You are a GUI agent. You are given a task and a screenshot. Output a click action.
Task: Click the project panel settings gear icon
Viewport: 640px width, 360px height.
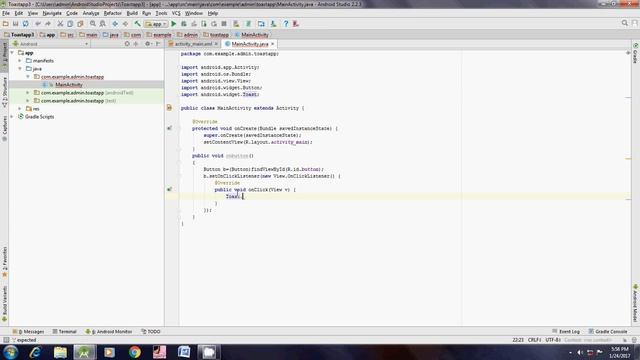(147, 44)
